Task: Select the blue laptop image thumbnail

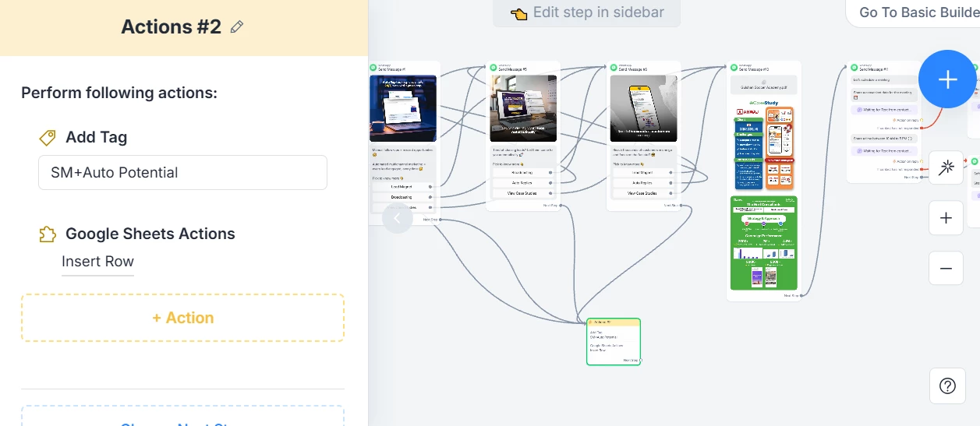Action: 403,108
